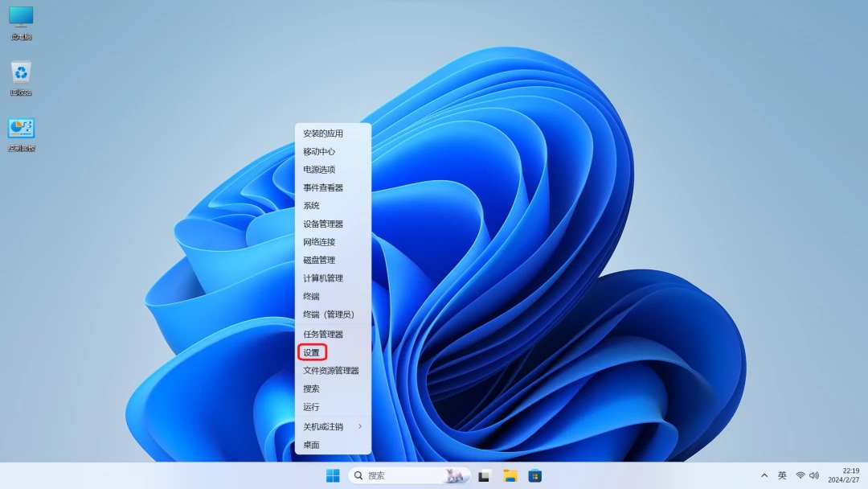Click 设置 in the context menu

[x=333, y=352]
